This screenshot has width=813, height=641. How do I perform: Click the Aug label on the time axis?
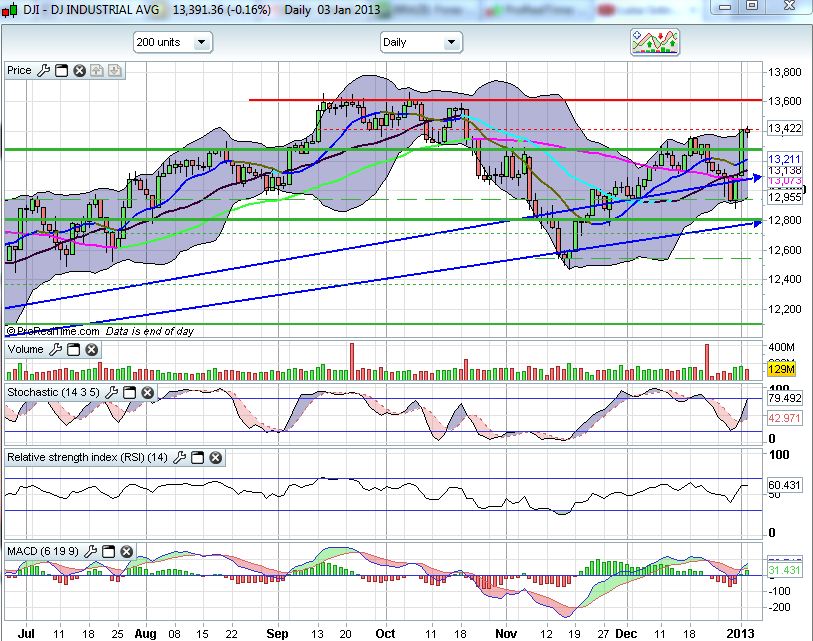click(145, 634)
